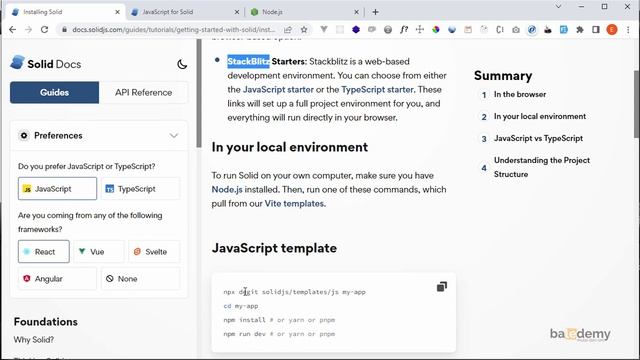Viewport: 640px width, 360px height.
Task: Click the sidebar vertical scrollbar
Action: pyautogui.click(x=199, y=93)
